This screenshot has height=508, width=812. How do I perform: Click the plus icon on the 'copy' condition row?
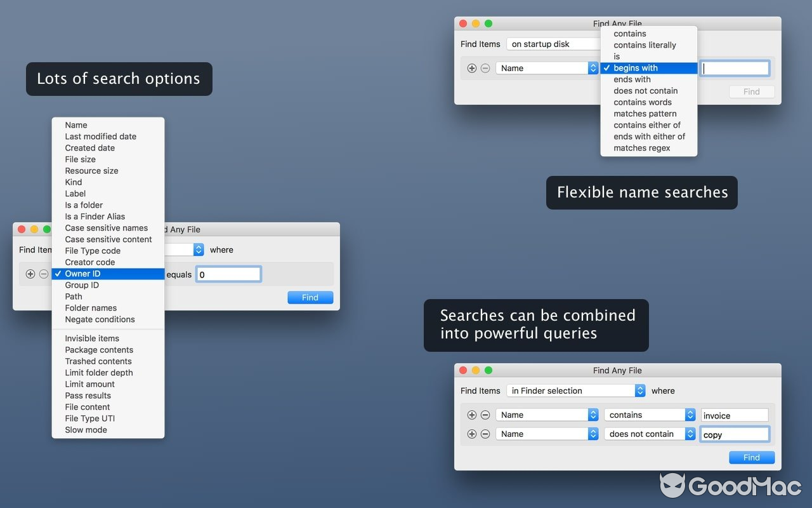(x=472, y=434)
